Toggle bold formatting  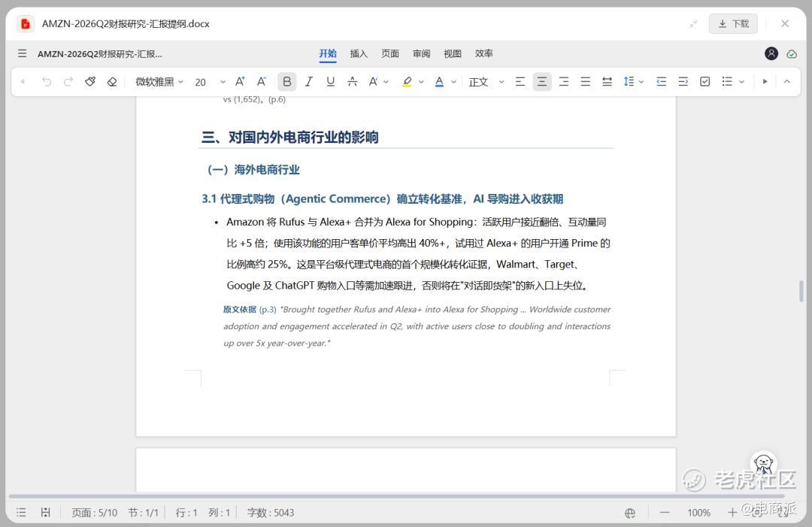(287, 81)
